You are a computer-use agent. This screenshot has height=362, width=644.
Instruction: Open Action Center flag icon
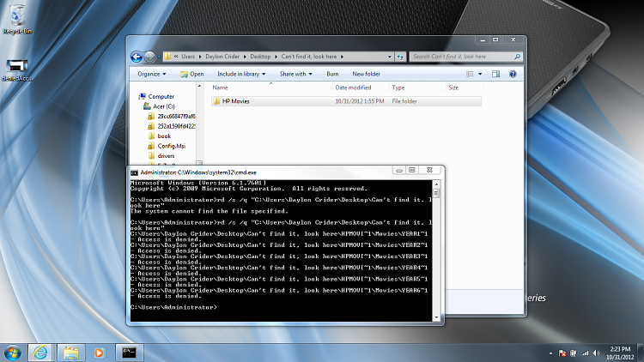click(562, 353)
